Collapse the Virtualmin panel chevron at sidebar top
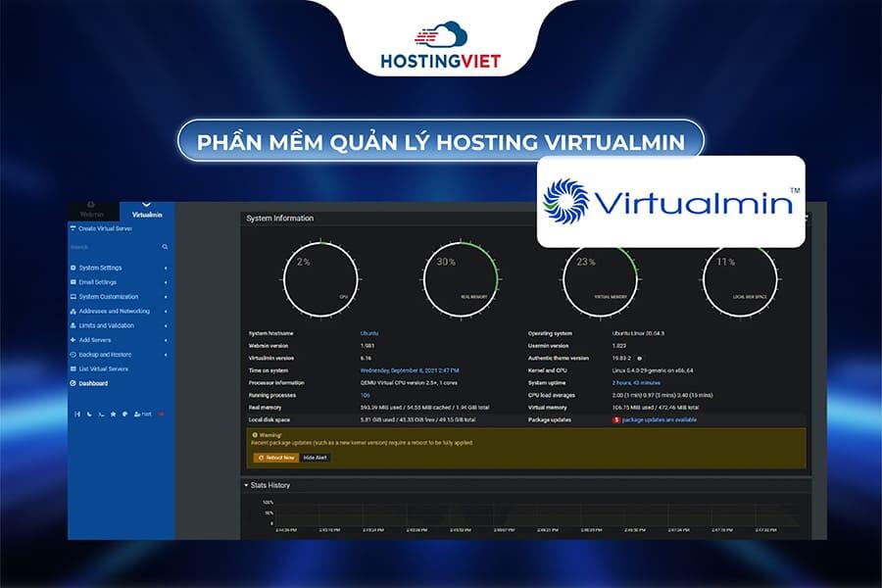Screen dimensions: 882x588 (x=147, y=203)
